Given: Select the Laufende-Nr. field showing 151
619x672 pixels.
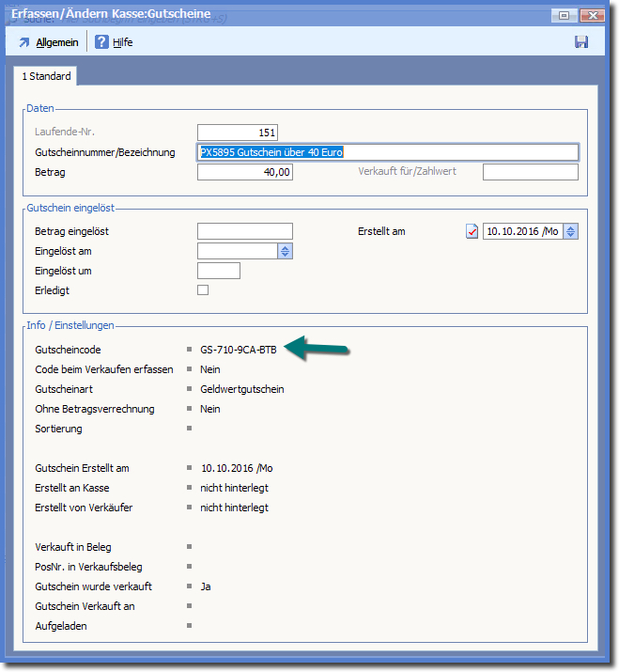Looking at the screenshot, I should 238,133.
